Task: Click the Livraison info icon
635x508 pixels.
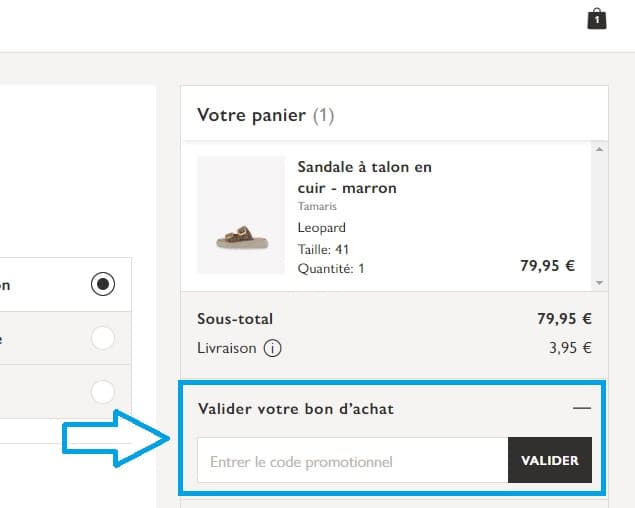Action: 272,349
